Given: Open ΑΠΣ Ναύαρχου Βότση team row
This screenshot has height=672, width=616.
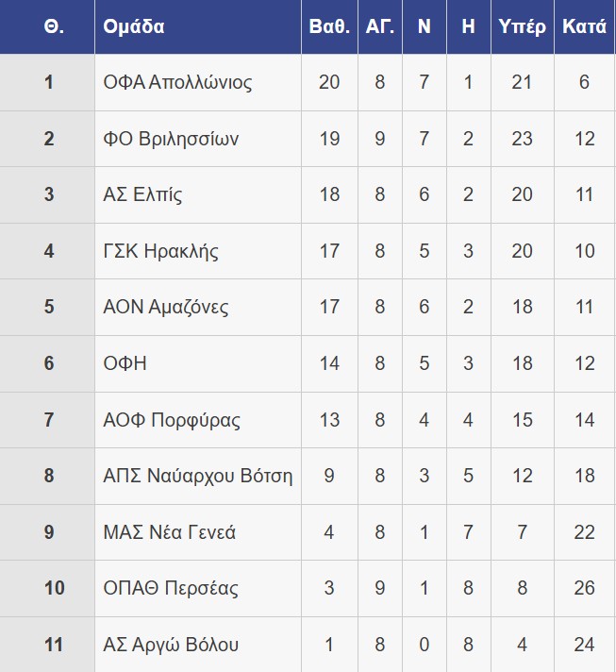Looking at the screenshot, I should [197, 476].
